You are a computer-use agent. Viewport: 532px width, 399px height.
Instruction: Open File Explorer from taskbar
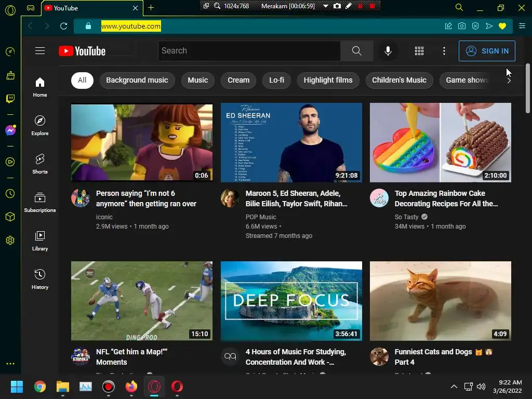[x=63, y=387]
